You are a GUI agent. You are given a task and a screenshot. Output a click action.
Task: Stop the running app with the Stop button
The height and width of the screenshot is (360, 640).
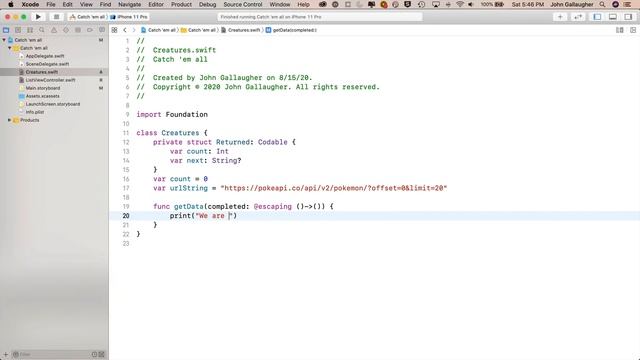click(56, 17)
